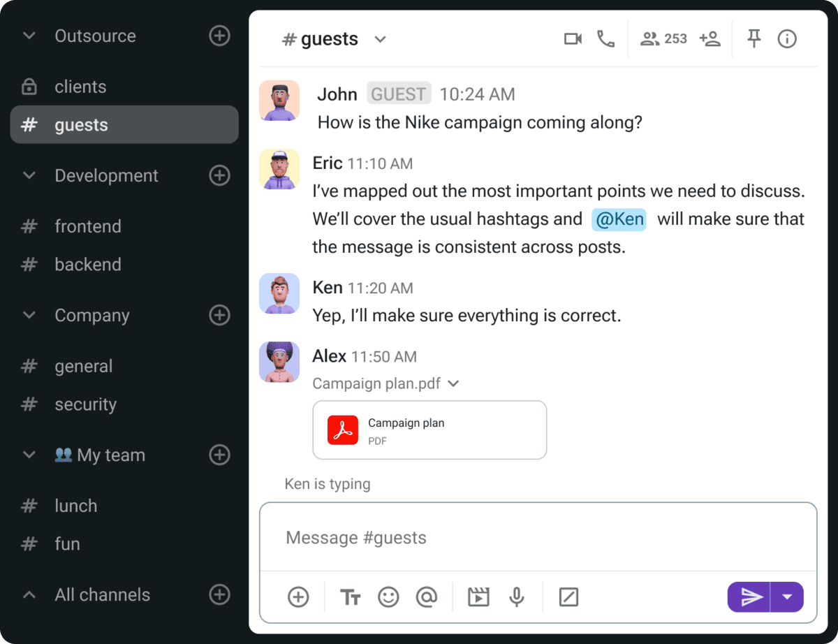Send the message
Image resolution: width=838 pixels, height=644 pixels.
tap(750, 597)
